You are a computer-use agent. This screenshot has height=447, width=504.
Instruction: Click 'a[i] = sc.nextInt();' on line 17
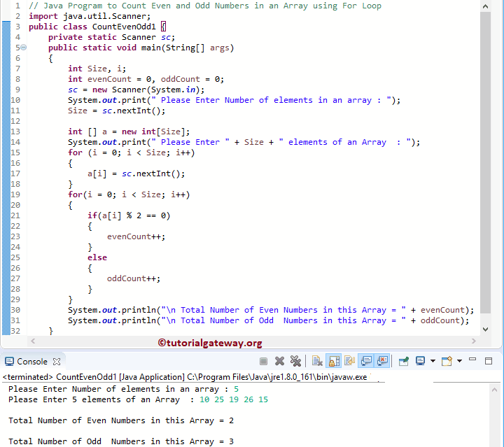click(x=136, y=173)
